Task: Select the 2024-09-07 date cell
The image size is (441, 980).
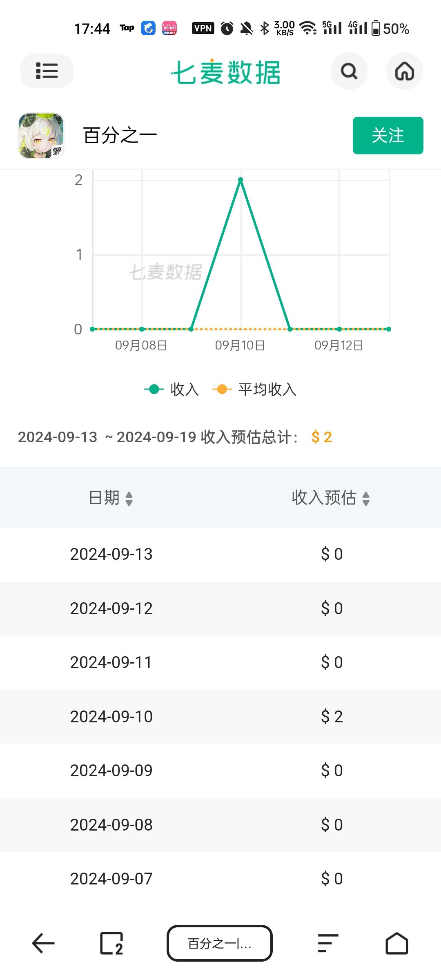Action: pyautogui.click(x=111, y=879)
